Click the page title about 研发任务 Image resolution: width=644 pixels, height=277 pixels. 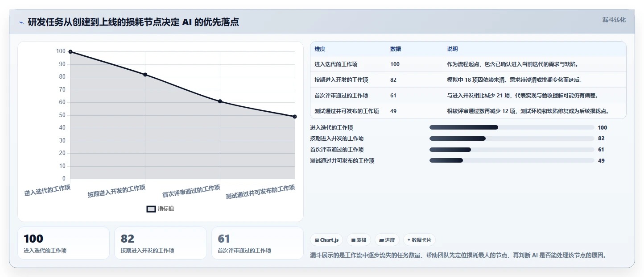tap(133, 22)
